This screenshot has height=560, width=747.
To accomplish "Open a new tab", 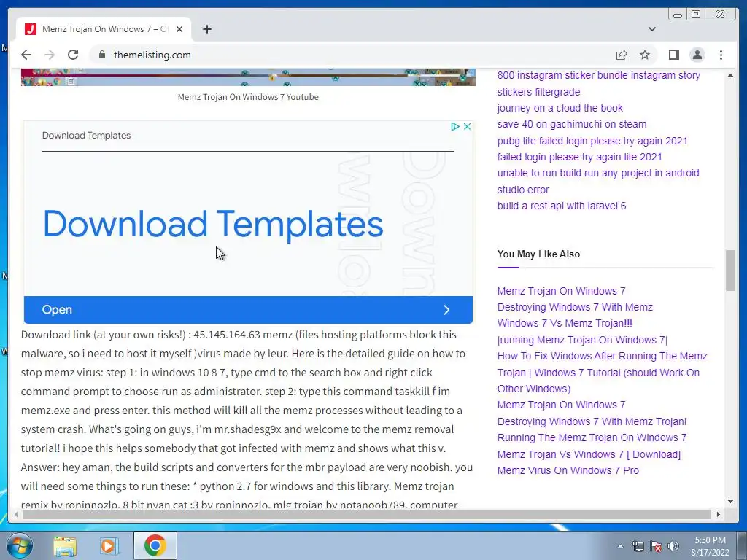I will 206,29.
